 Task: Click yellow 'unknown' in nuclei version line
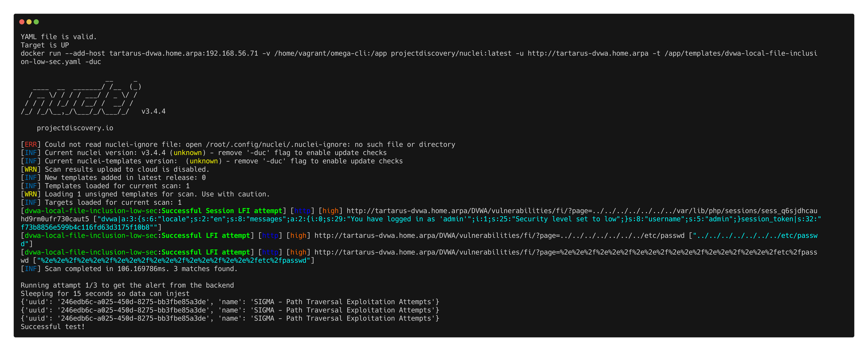click(x=187, y=153)
